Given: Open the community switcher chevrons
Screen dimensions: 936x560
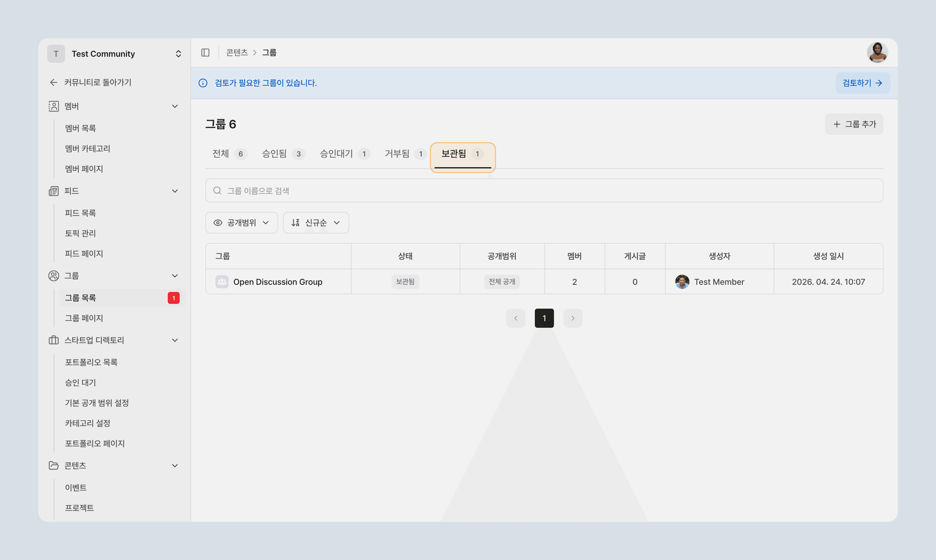Looking at the screenshot, I should click(178, 54).
